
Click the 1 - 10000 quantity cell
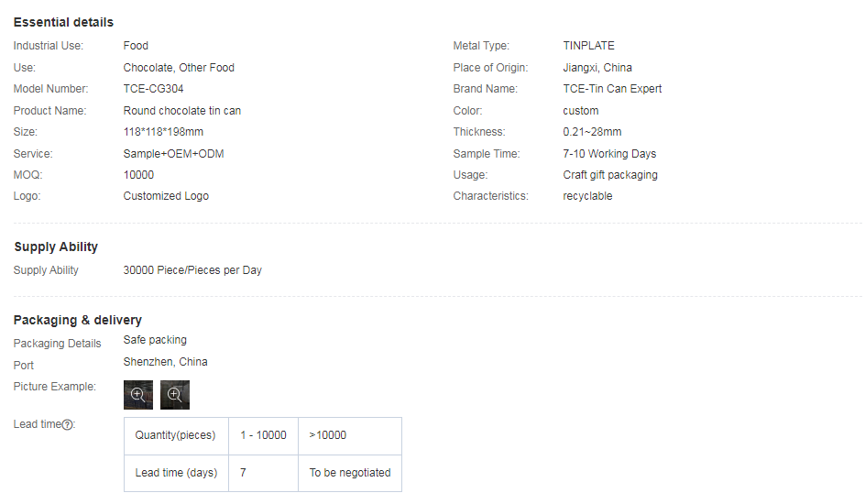[x=263, y=435]
